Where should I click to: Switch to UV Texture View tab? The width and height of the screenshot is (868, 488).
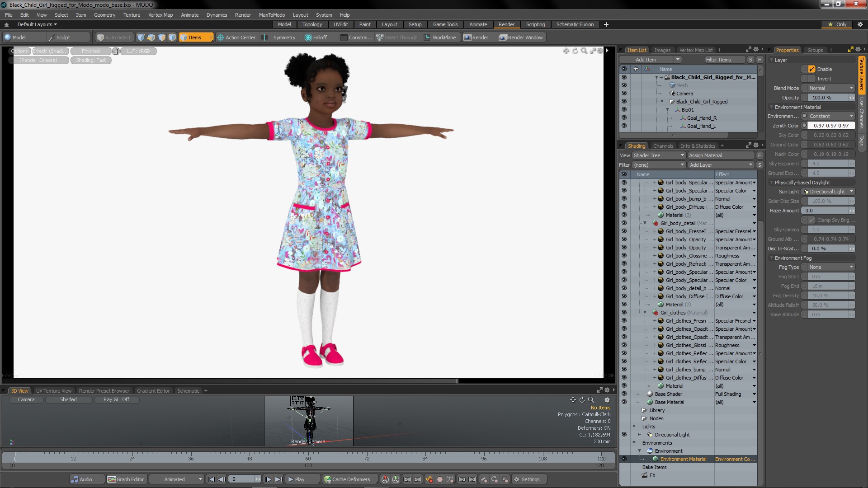point(53,391)
